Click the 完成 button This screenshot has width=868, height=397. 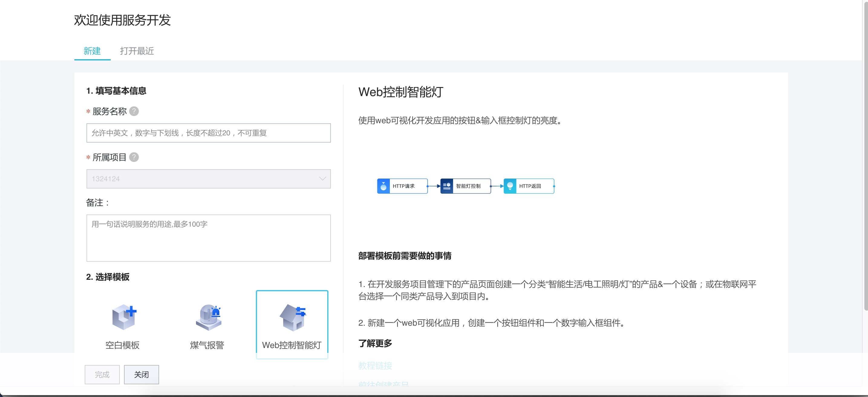click(x=102, y=374)
